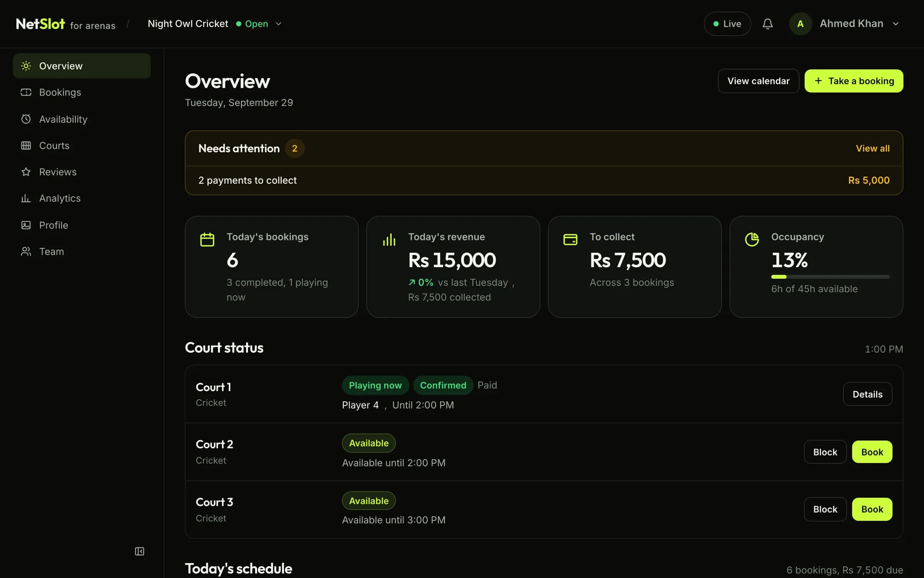Click the avatar circle with letter A

pyautogui.click(x=800, y=24)
